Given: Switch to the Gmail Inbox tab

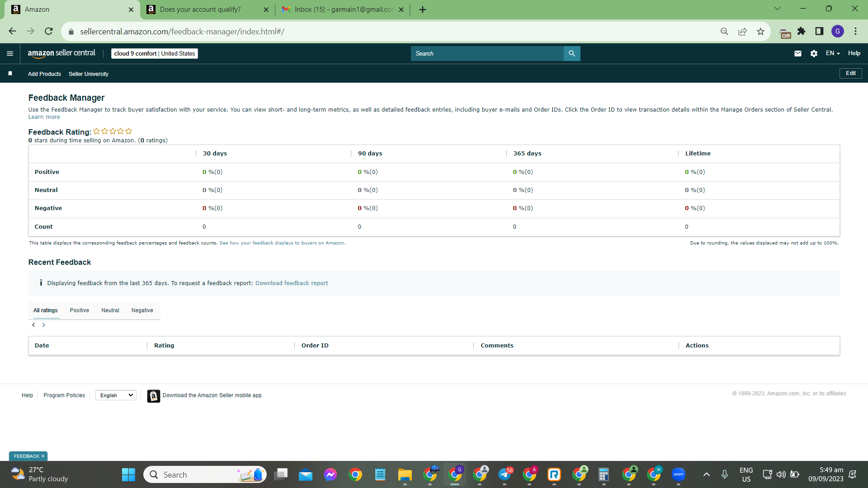Looking at the screenshot, I should pos(343,9).
